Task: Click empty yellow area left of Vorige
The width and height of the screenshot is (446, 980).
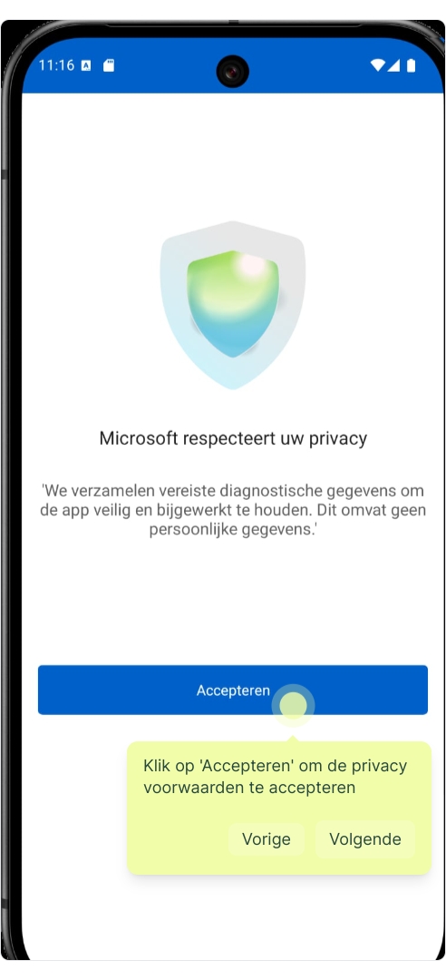Action: click(x=178, y=838)
